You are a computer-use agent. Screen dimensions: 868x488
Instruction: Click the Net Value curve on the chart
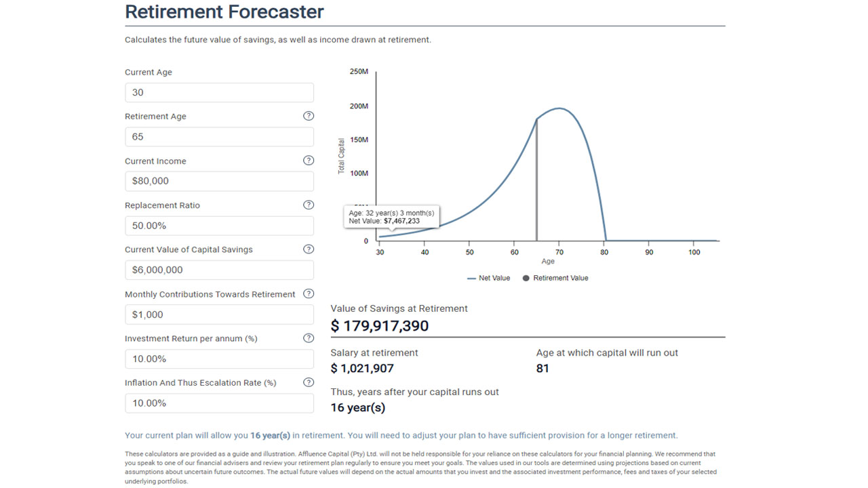[x=557, y=108]
